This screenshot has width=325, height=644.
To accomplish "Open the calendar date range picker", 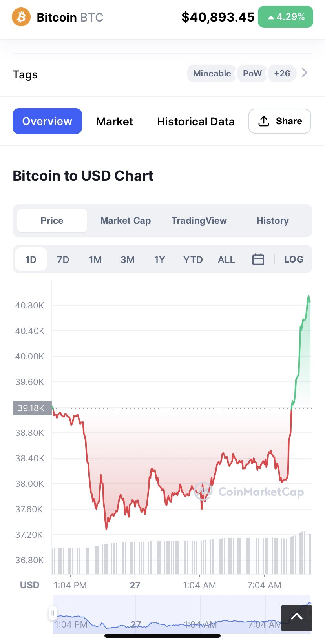I will [258, 259].
